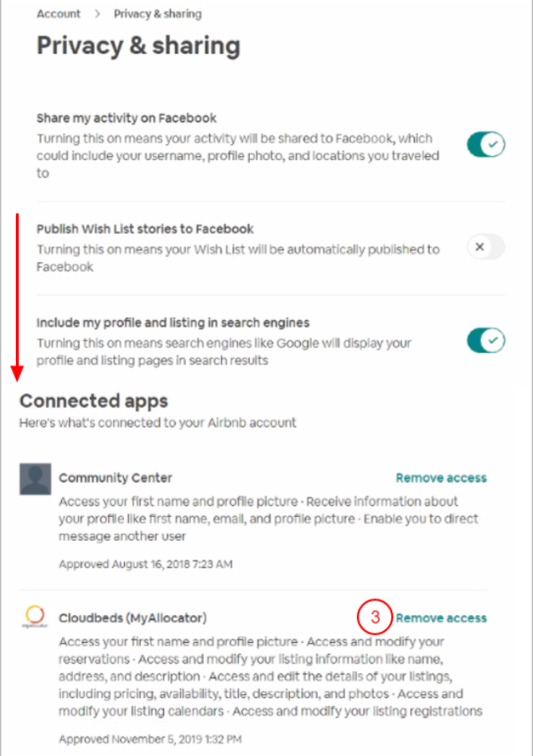The width and height of the screenshot is (533, 756).
Task: Click Publish Wish List stories label
Action: point(145,229)
